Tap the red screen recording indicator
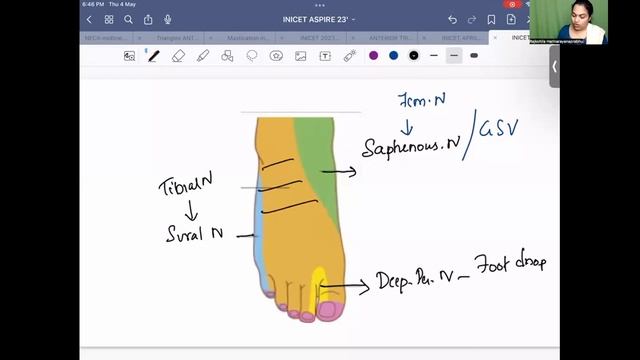Image resolution: width=640 pixels, height=360 pixels. point(512,4)
